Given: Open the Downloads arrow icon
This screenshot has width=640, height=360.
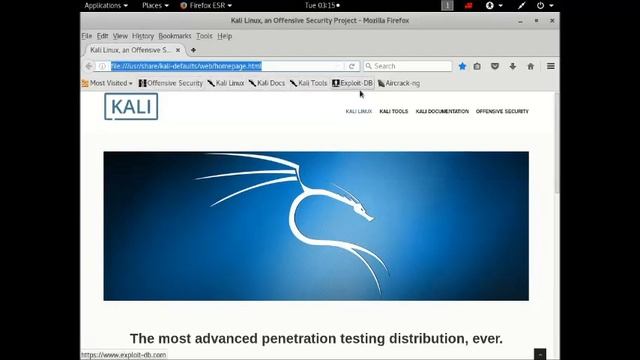Looking at the screenshot, I should pos(513,66).
